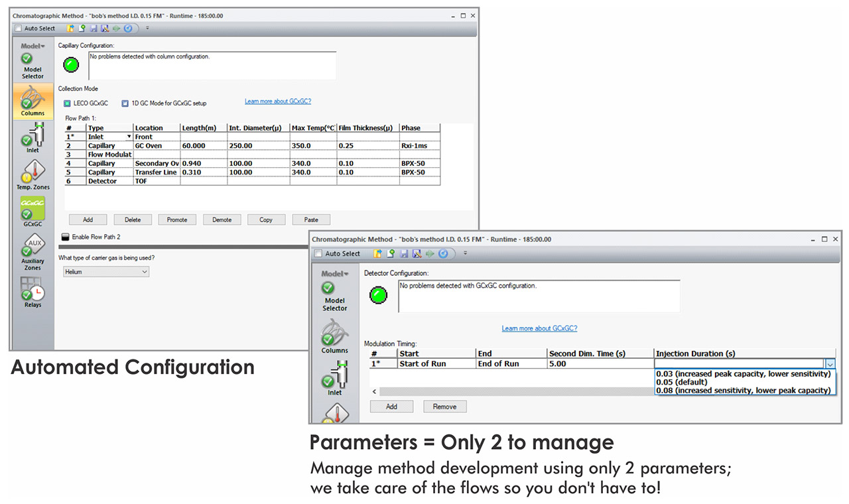Click Remove button under Modulation Timing
This screenshot has width=849, height=504.
(444, 407)
